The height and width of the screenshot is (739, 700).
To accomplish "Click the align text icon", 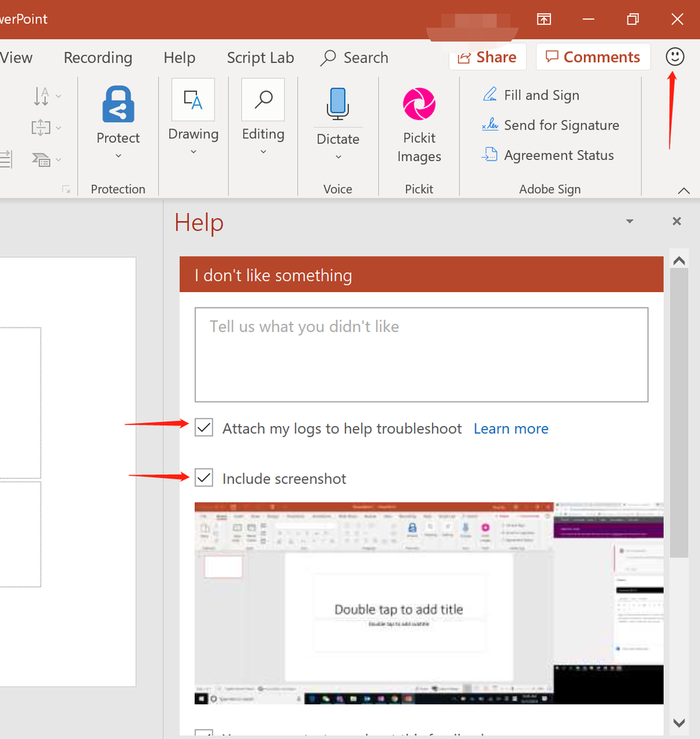I will [41, 128].
